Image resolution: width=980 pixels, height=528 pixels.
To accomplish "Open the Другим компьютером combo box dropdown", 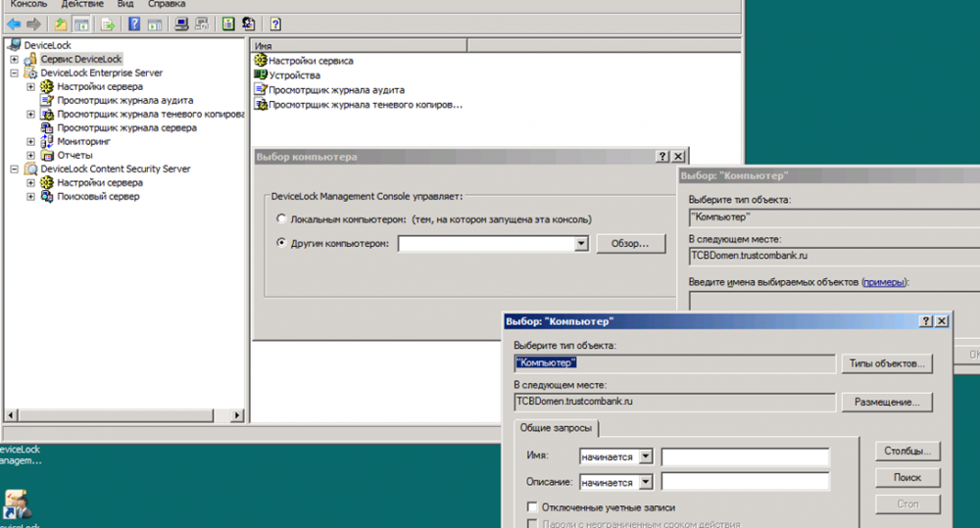I will pyautogui.click(x=581, y=243).
